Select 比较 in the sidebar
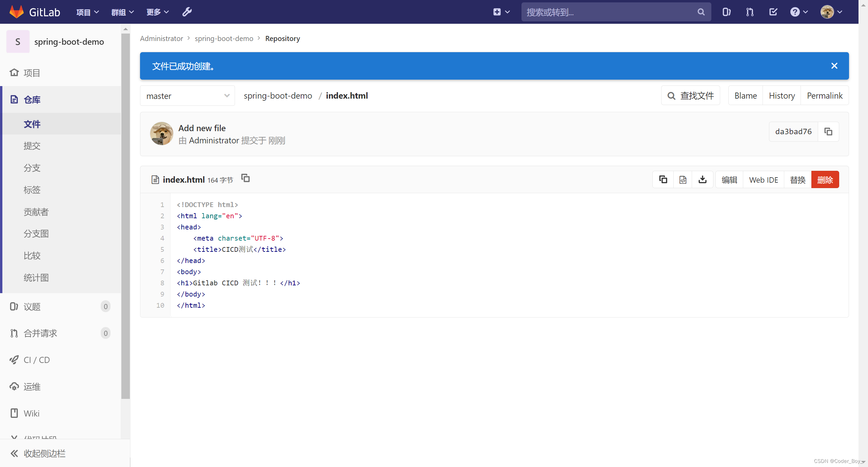 click(61, 256)
